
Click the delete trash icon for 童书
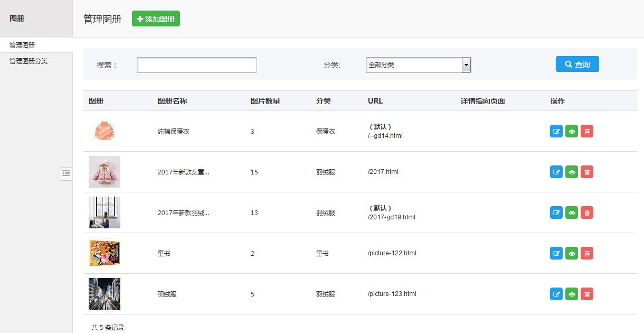[x=587, y=253]
